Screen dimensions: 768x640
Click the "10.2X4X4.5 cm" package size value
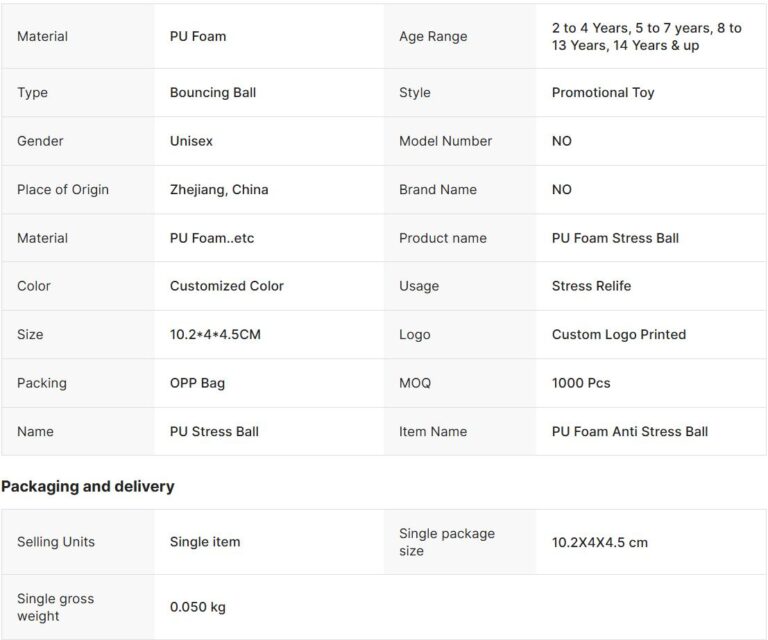coord(600,542)
